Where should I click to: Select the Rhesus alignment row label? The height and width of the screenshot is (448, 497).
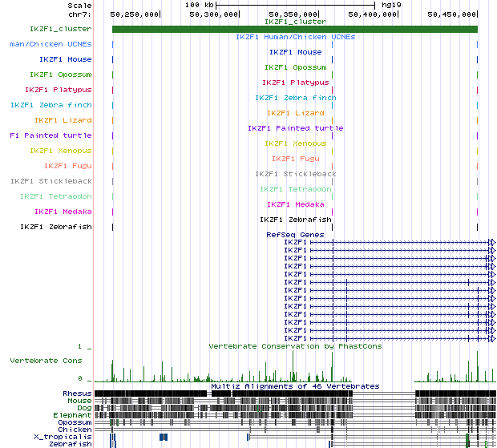(x=77, y=394)
